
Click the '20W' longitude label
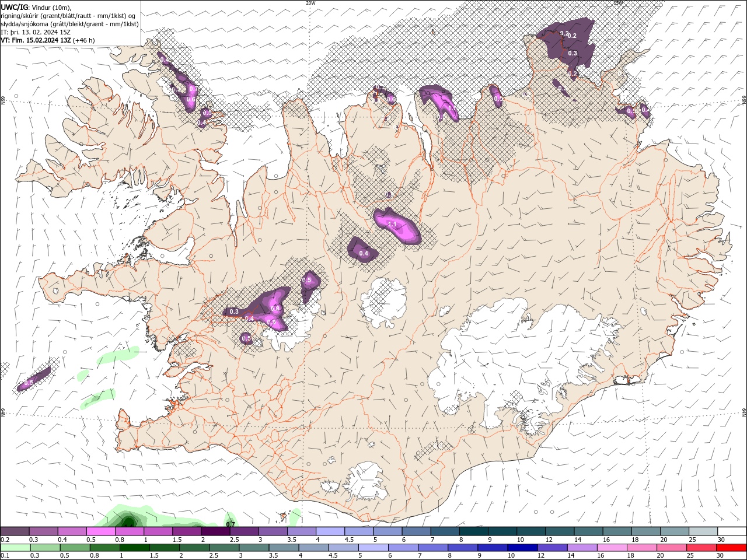coord(310,3)
